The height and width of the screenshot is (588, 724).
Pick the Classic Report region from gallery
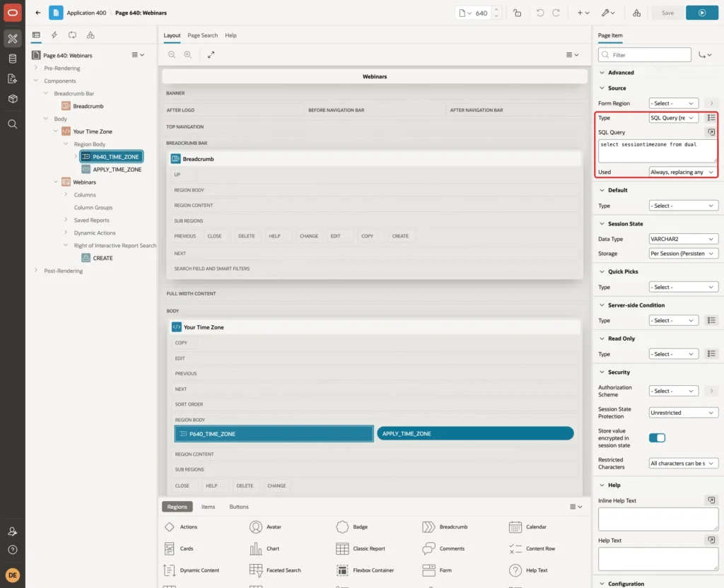[361, 548]
